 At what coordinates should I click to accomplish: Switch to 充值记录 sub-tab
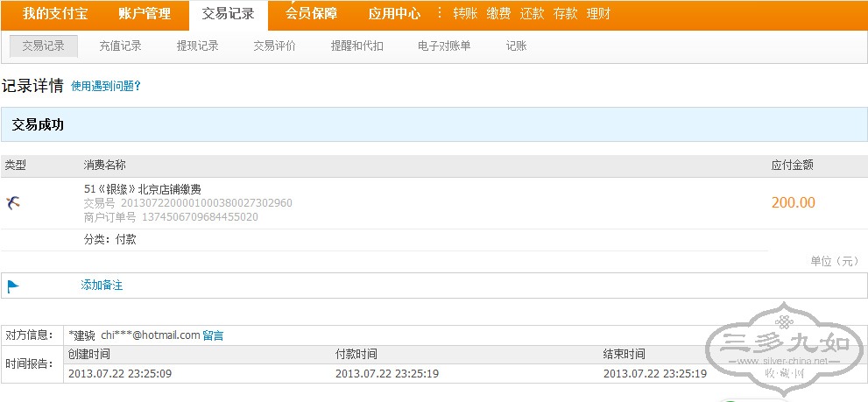pos(120,46)
